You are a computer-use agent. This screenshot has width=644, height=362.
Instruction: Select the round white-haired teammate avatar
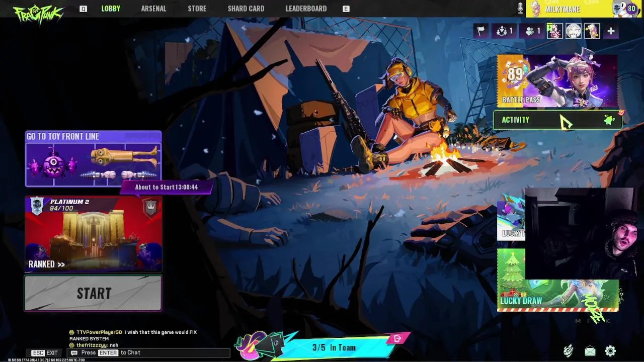pos(573,31)
